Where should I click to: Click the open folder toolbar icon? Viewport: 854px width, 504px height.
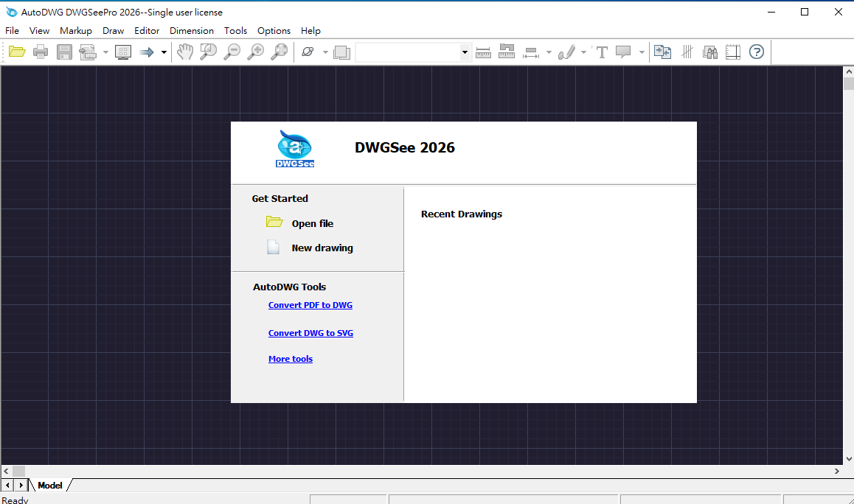(x=16, y=52)
